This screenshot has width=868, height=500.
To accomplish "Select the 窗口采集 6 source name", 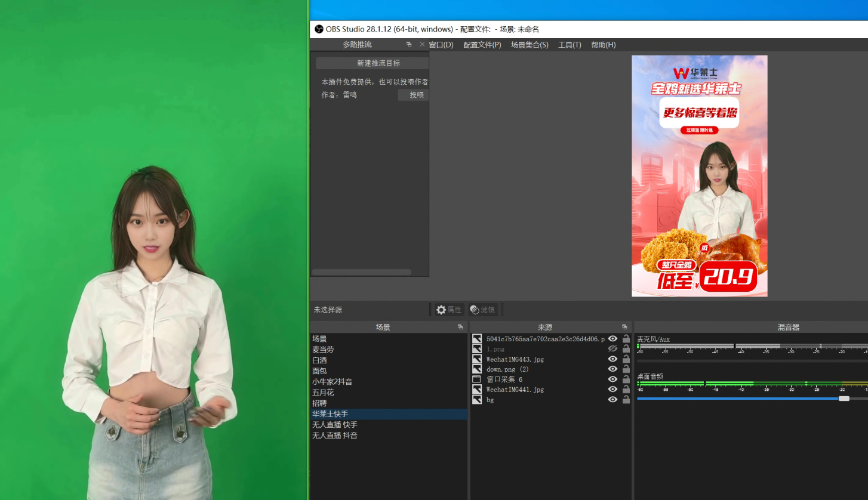I will (504, 379).
